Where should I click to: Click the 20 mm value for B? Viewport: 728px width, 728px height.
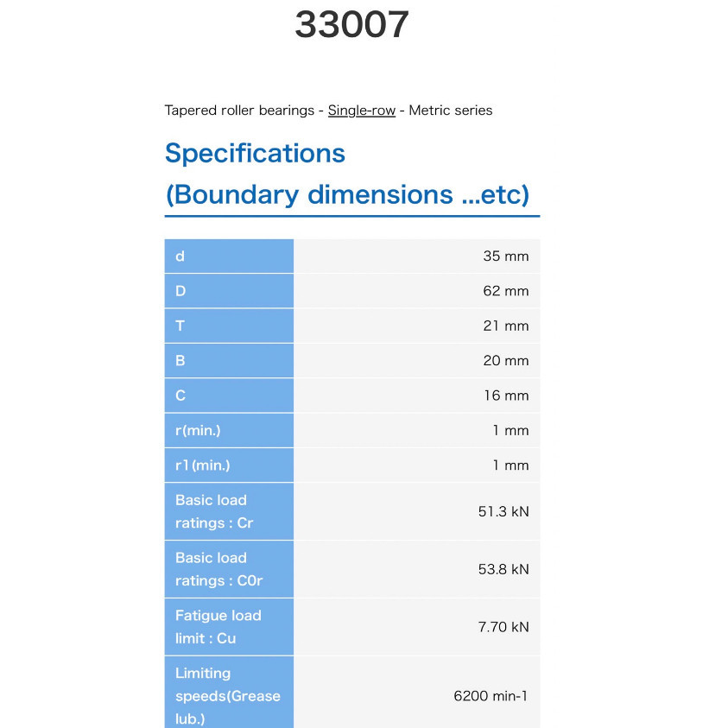click(x=505, y=361)
